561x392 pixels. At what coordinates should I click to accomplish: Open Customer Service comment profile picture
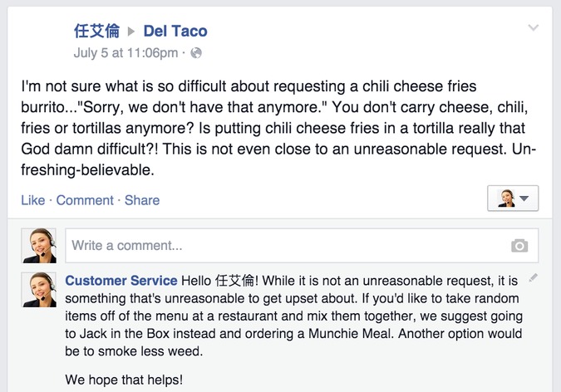coord(38,290)
